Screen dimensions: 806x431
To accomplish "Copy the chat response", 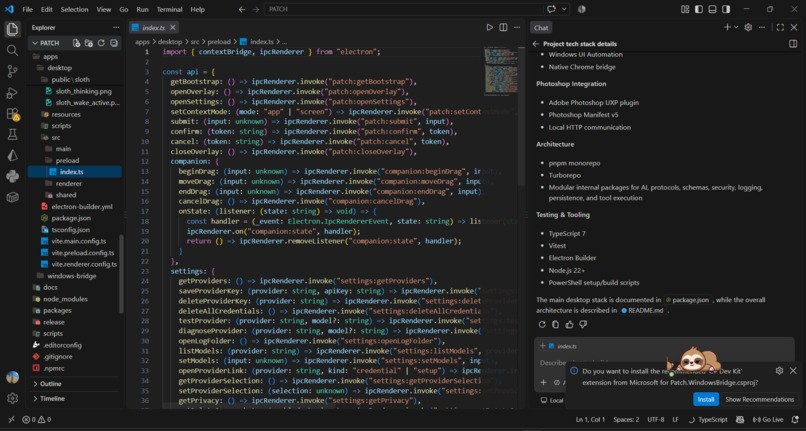I will point(556,325).
